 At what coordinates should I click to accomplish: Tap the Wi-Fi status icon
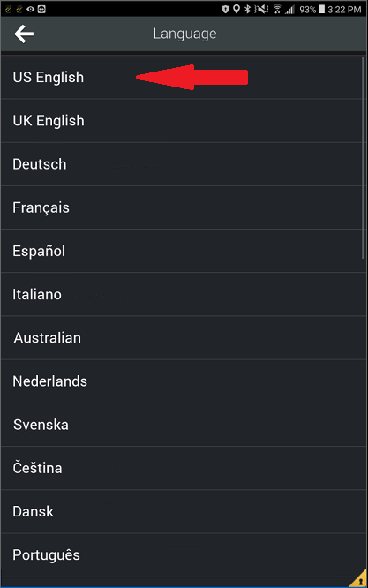277,9
